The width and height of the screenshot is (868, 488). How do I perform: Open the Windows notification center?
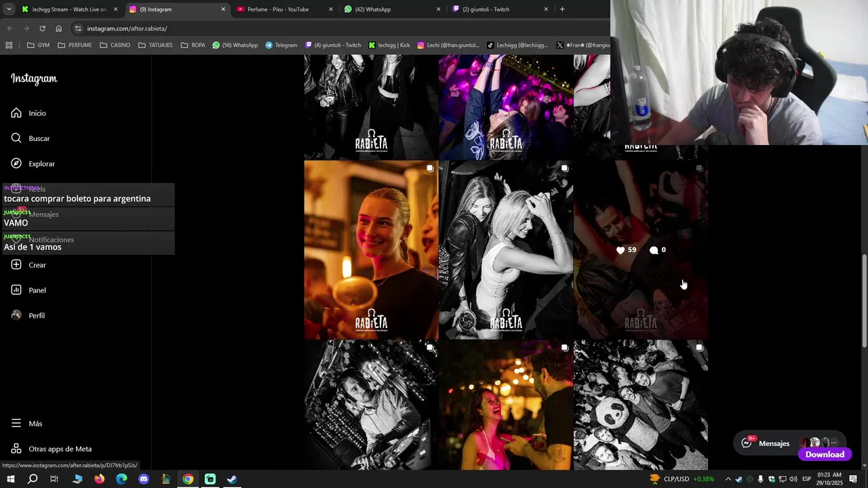854,479
